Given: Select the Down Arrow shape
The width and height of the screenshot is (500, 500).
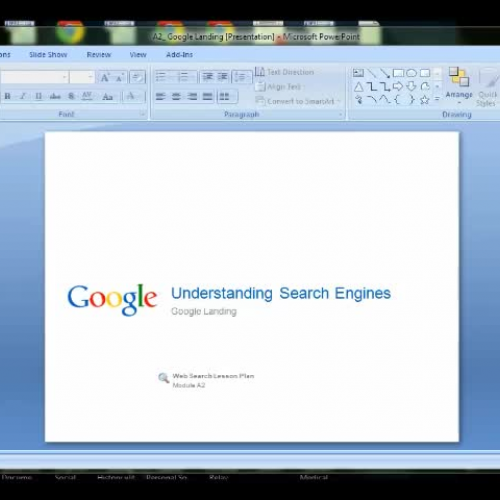Looking at the screenshot, I should coord(411,87).
